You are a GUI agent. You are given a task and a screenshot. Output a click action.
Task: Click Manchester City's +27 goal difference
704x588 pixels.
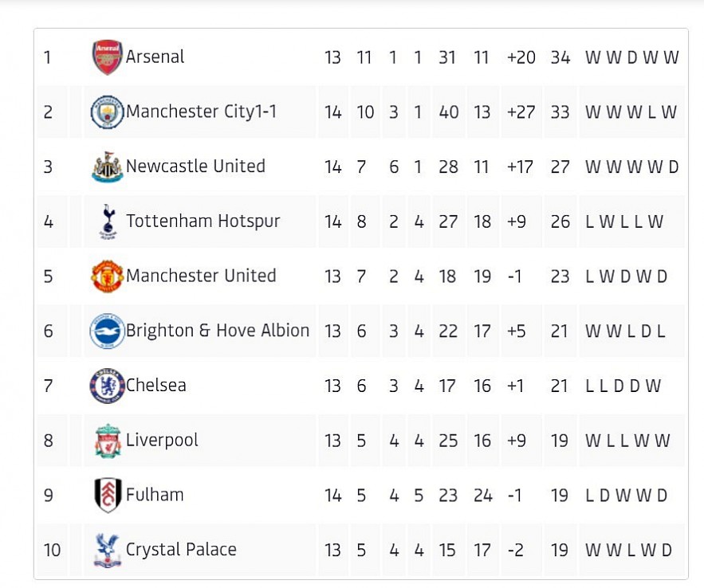click(521, 112)
